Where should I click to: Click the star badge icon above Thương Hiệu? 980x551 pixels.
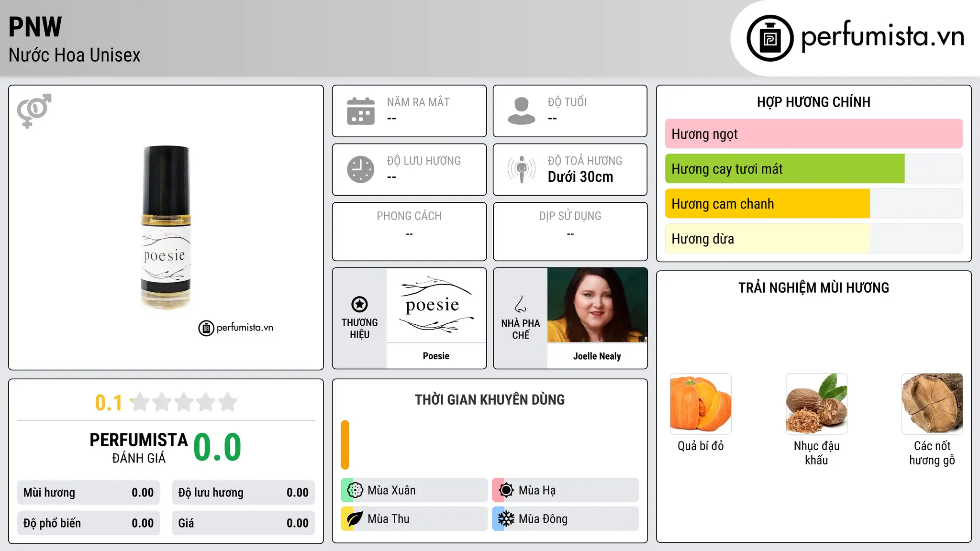click(359, 304)
